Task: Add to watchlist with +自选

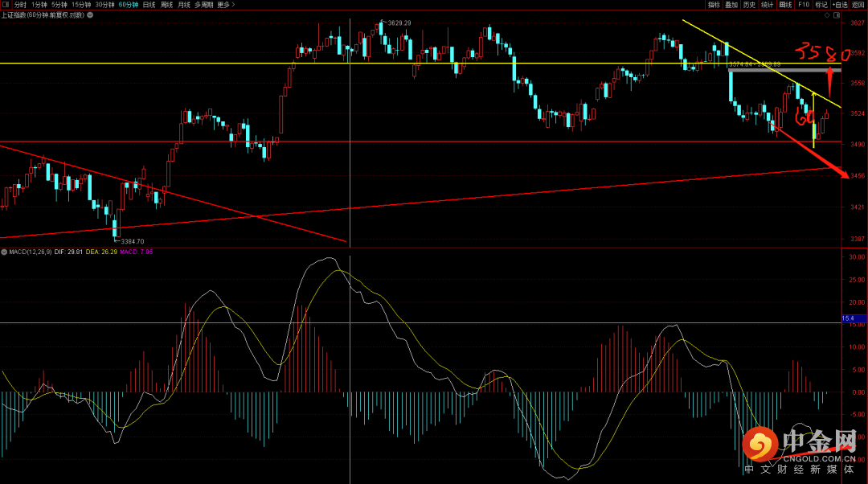Action: 838,5
